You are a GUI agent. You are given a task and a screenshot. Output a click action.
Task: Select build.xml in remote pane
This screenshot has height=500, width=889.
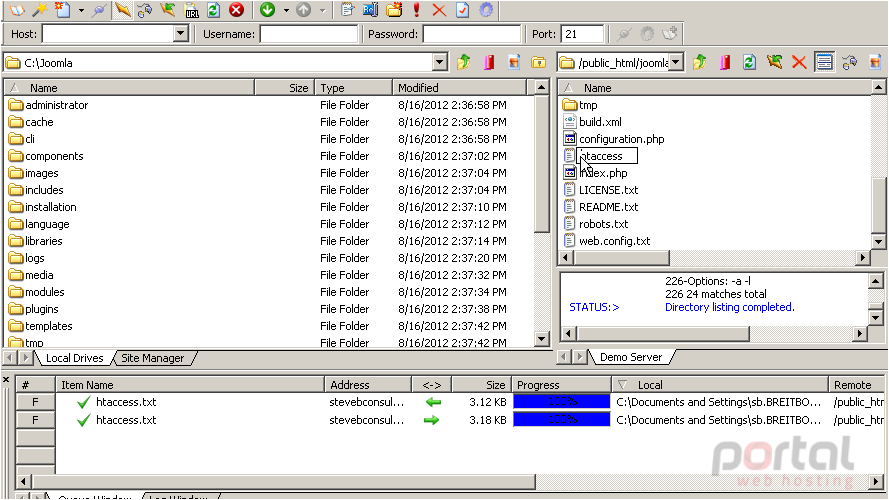point(600,122)
